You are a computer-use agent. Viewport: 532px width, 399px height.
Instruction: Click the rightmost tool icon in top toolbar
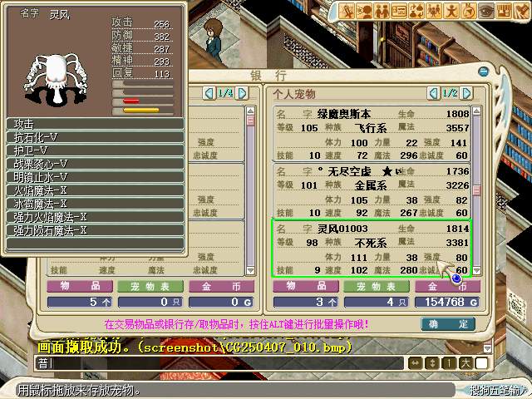point(520,11)
